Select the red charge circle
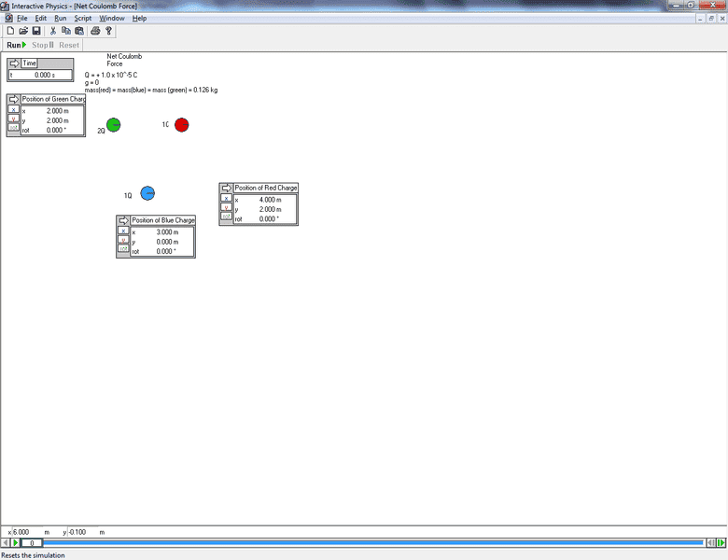 point(182,125)
